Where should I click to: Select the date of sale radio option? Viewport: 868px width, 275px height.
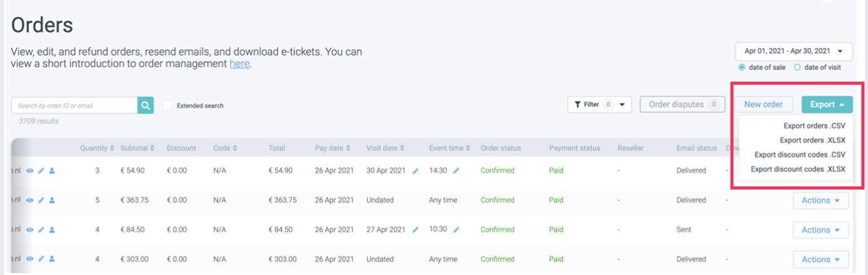tap(742, 67)
